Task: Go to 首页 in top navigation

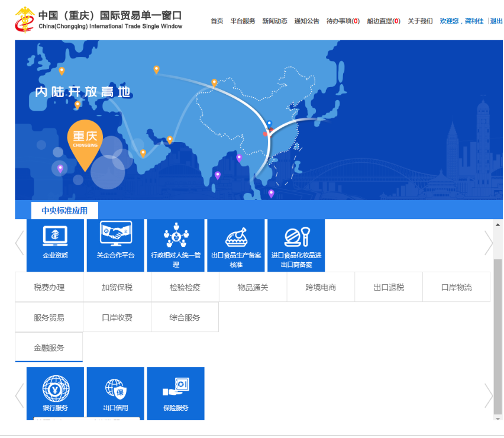Action: click(x=217, y=21)
